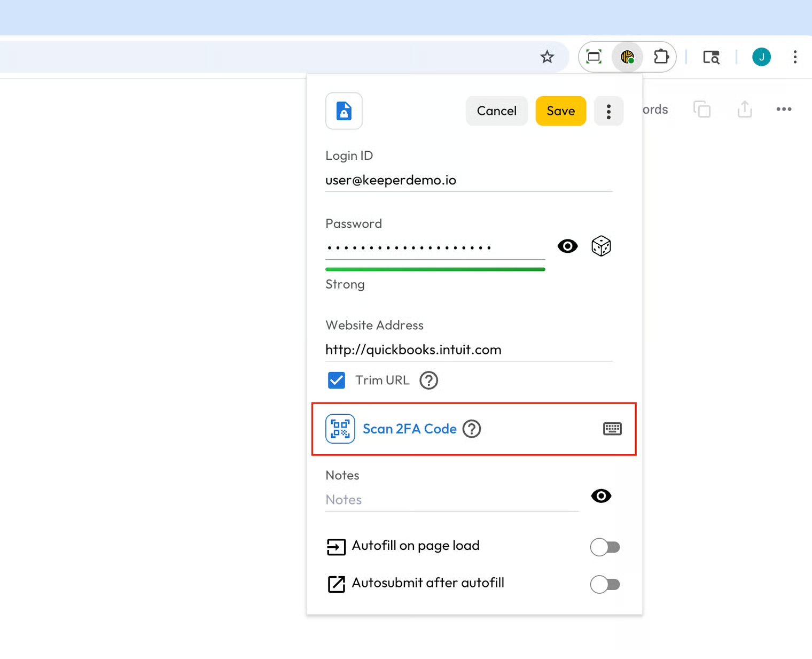Open Chrome's vertical three-dot menu
This screenshot has height=659, width=812.
click(x=795, y=57)
